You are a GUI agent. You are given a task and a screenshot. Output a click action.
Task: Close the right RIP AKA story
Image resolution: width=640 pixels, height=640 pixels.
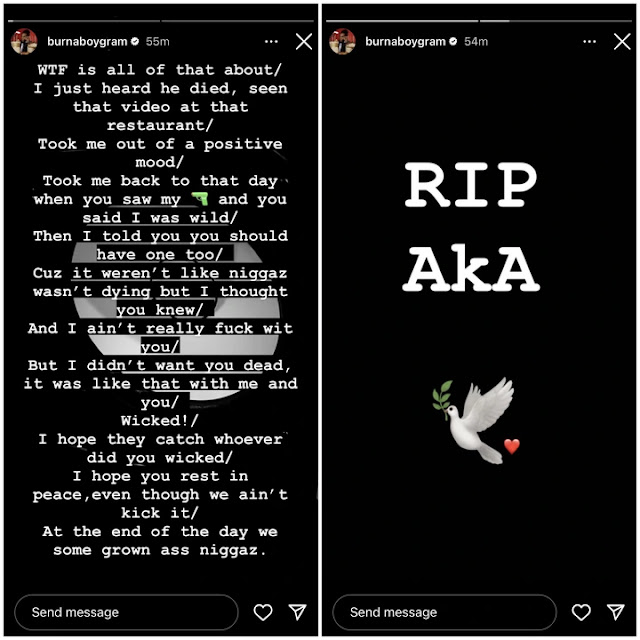622,42
